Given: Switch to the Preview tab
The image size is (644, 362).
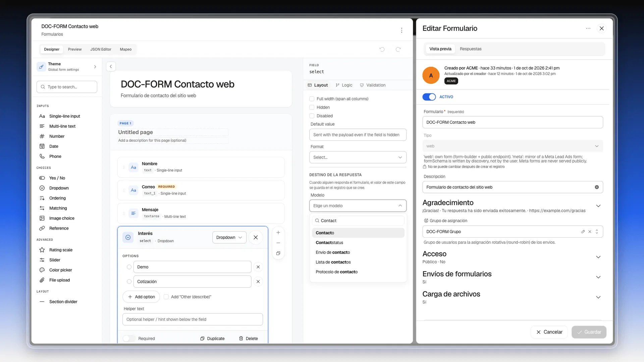Looking at the screenshot, I should (75, 49).
